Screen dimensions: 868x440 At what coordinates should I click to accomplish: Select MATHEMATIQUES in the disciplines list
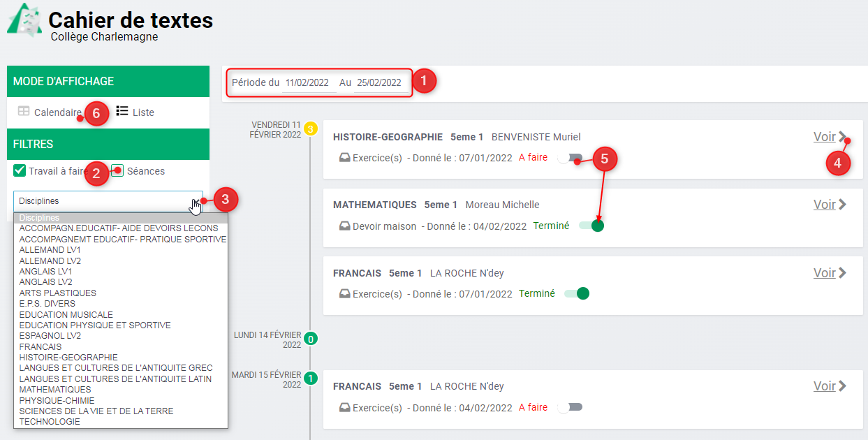tap(55, 390)
